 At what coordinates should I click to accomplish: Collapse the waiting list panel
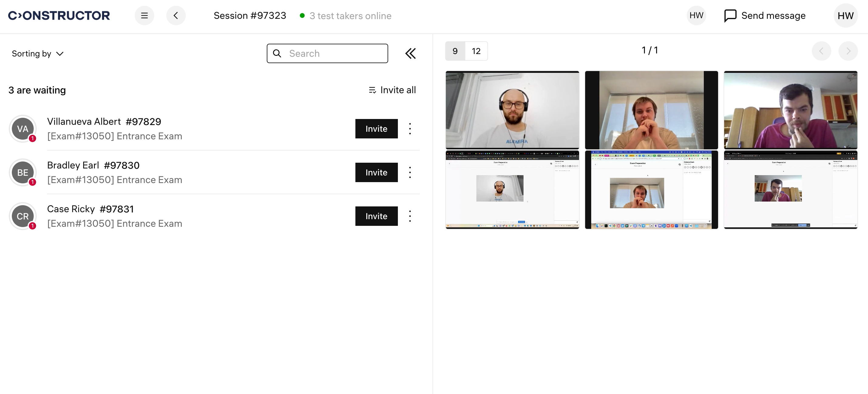pyautogui.click(x=410, y=53)
